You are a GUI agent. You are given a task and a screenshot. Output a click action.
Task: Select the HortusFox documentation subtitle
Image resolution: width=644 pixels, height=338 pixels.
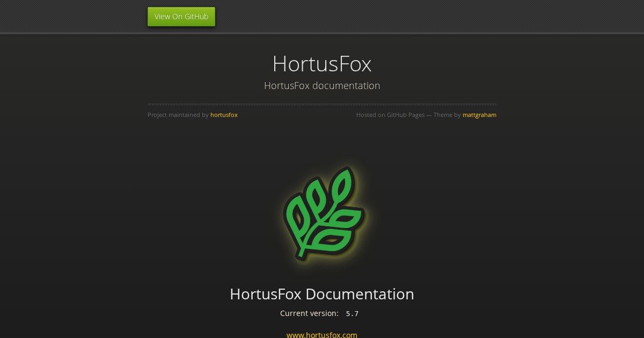(x=322, y=86)
